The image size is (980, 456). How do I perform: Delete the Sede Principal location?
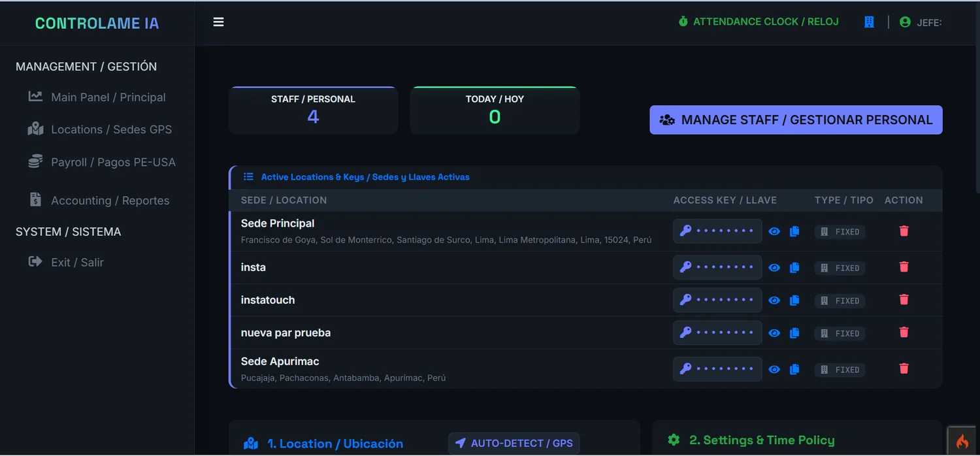click(904, 231)
